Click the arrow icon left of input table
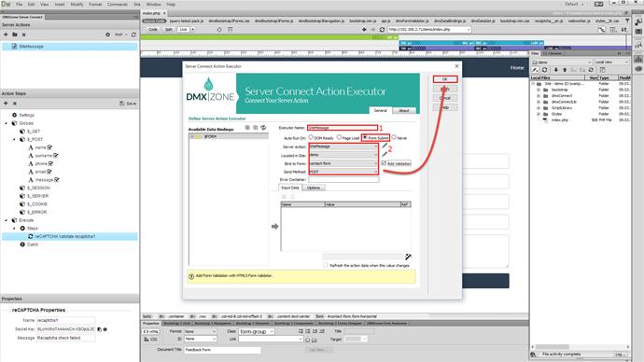Viewport: 644px width, 362px height. point(274,226)
